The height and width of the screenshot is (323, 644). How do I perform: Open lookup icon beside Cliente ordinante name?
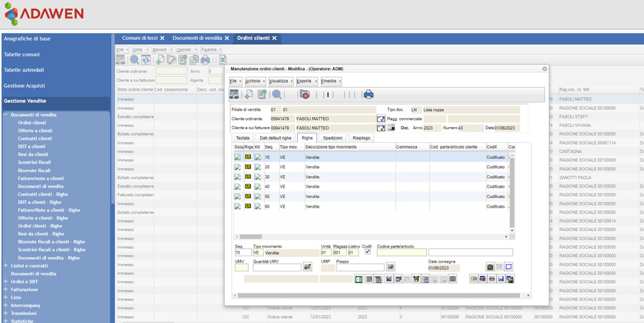[x=381, y=119]
